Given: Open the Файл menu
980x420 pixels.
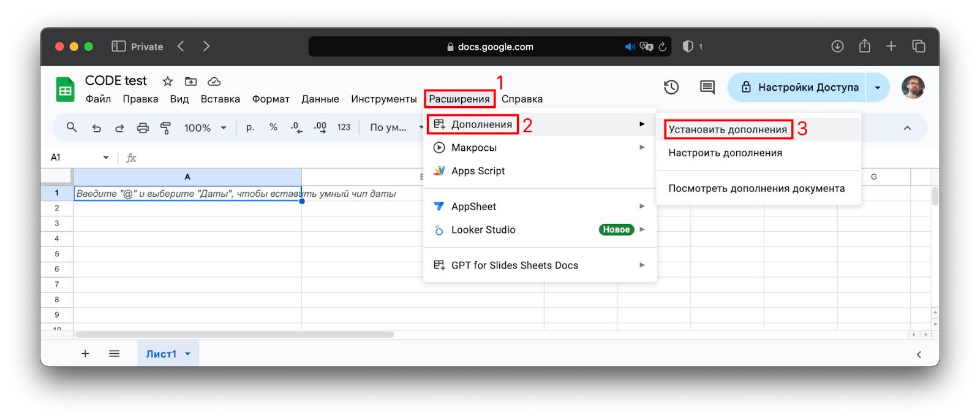Looking at the screenshot, I should 98,99.
